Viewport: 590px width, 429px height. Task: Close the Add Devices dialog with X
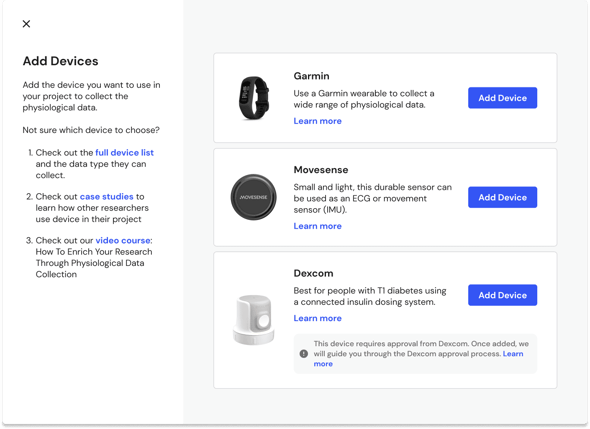(x=26, y=24)
